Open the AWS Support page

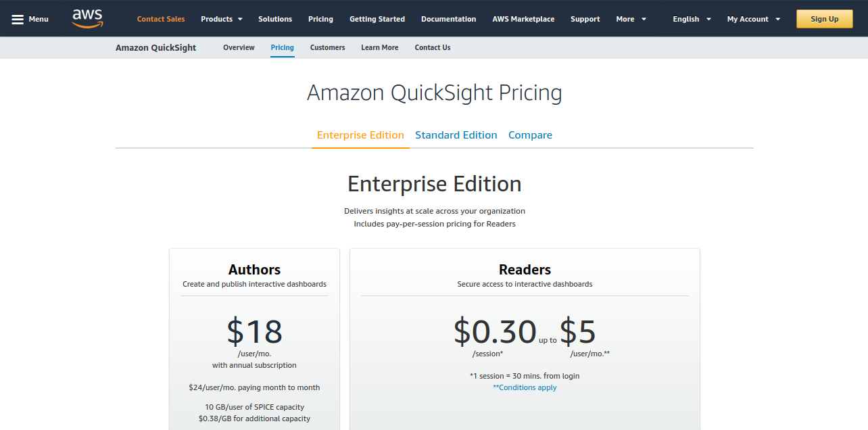[585, 19]
